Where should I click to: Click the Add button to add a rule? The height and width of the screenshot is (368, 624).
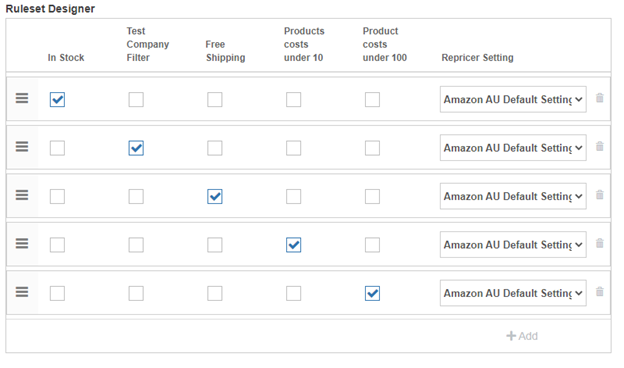pos(522,336)
